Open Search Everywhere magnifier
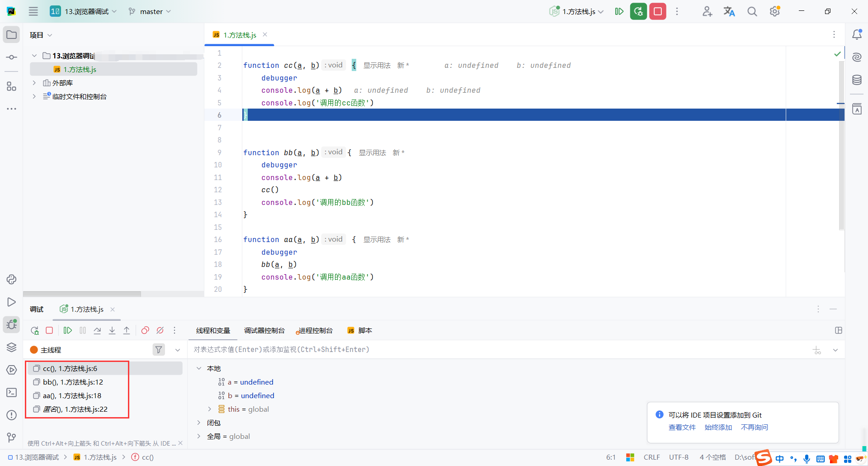Image resolution: width=868 pixels, height=466 pixels. click(752, 11)
